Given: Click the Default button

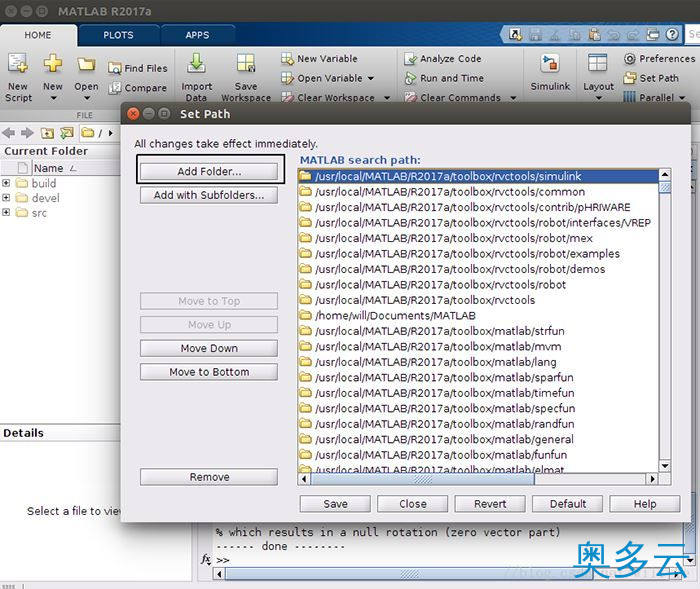Looking at the screenshot, I should (567, 504).
